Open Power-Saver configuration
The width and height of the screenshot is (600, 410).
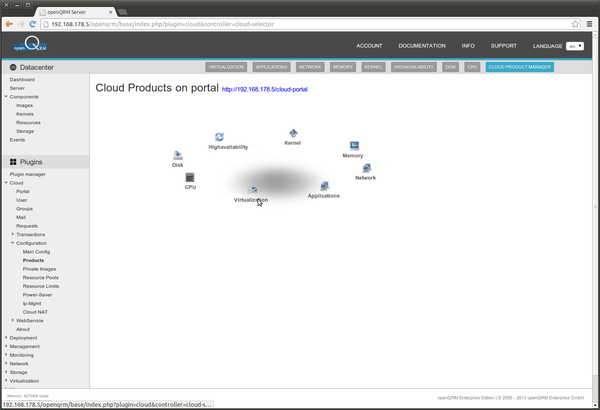[x=38, y=295]
